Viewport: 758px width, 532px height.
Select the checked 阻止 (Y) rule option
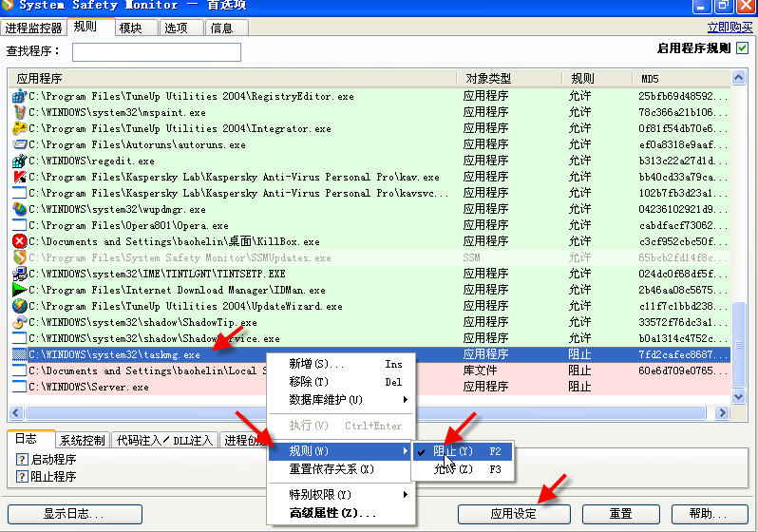pyautogui.click(x=463, y=451)
